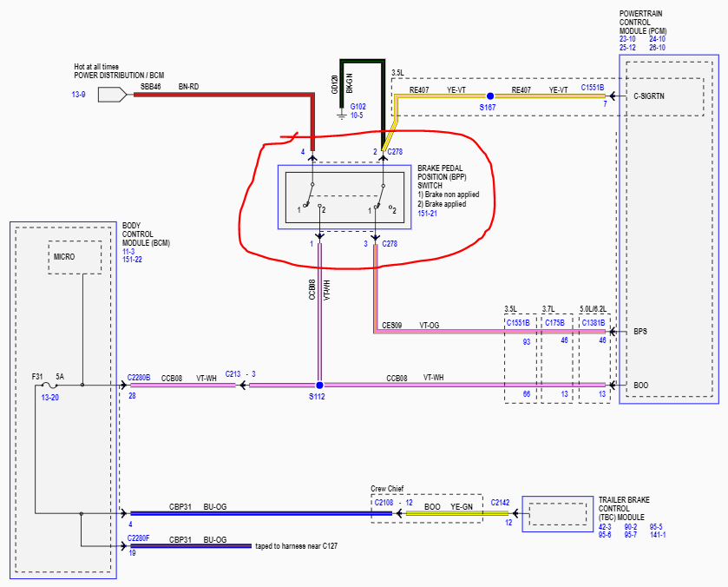This screenshot has width=728, height=587.
Task: Follow the 151-21 BPP switch page link
Action: click(x=428, y=214)
